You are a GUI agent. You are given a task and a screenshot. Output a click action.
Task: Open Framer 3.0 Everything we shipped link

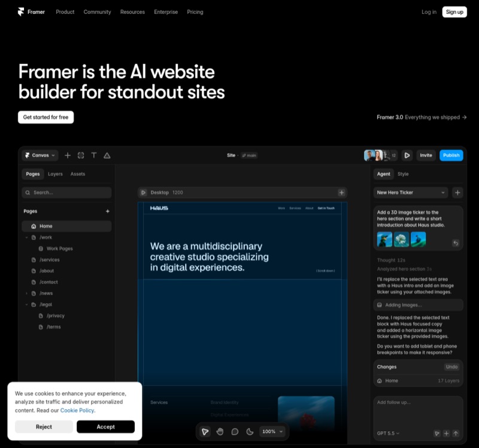[x=422, y=117]
